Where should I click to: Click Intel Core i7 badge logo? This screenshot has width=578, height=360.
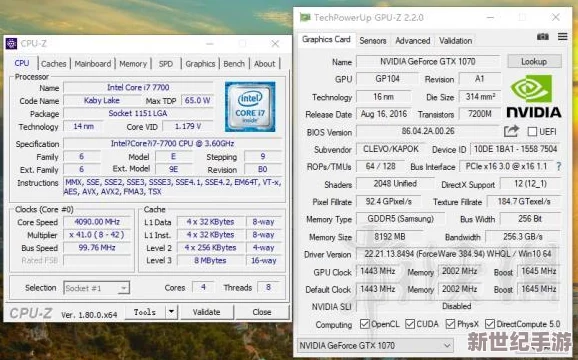(x=250, y=106)
